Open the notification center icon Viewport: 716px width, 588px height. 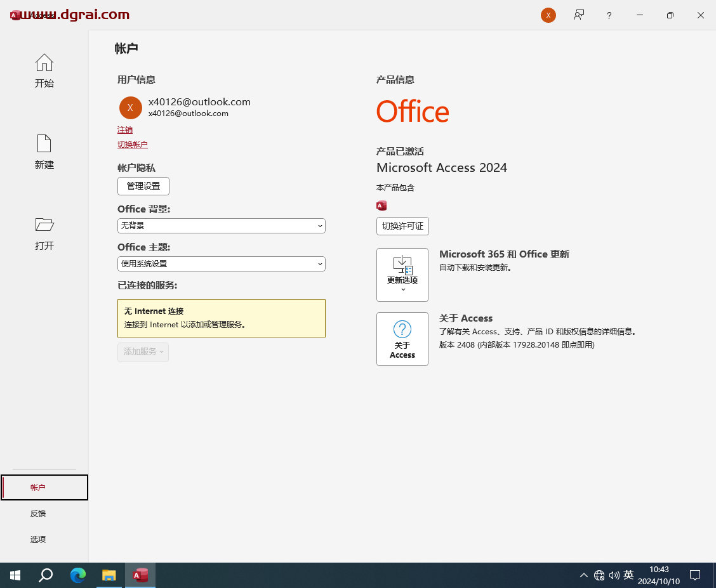point(695,575)
